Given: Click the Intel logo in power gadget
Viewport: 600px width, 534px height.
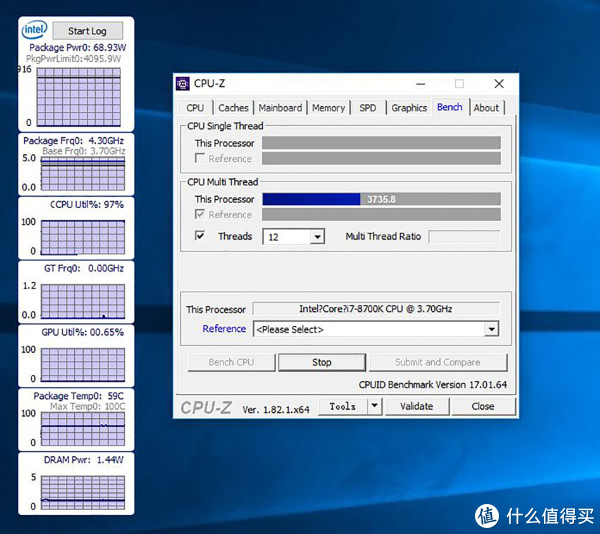Looking at the screenshot, I should 34,29.
